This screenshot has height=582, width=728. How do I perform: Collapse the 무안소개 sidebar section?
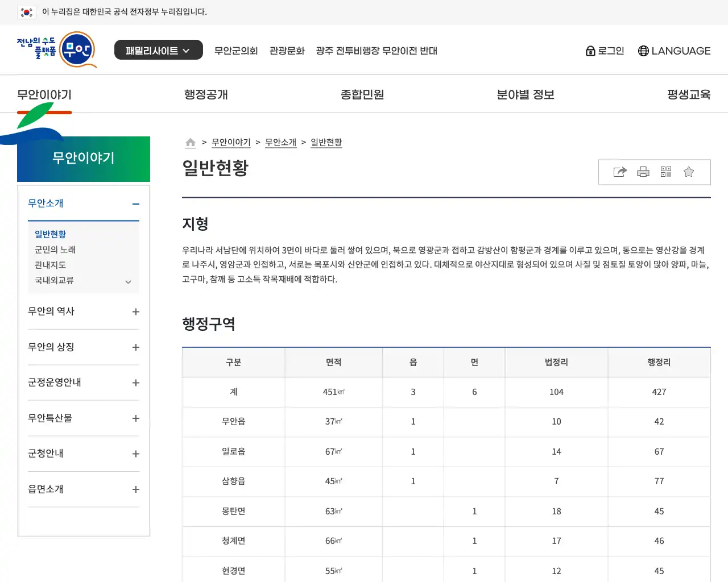pos(135,204)
